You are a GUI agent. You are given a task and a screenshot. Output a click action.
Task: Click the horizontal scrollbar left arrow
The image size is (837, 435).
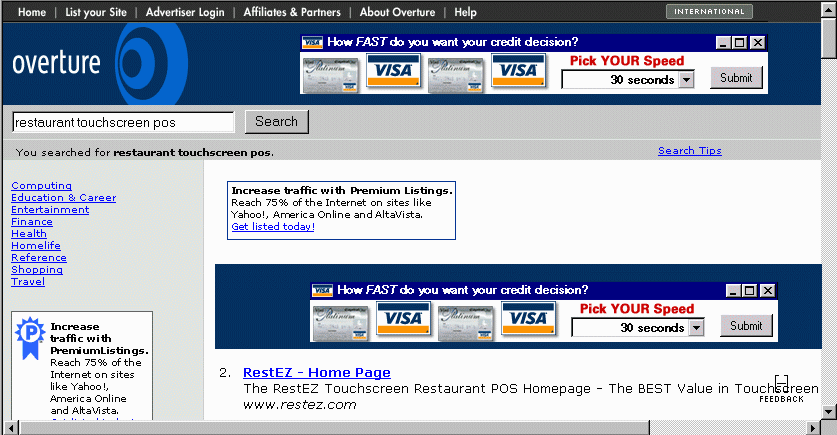pyautogui.click(x=11, y=428)
